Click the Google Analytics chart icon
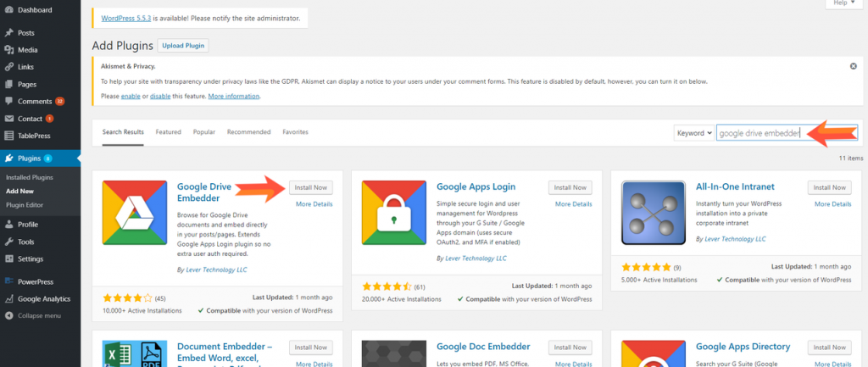The height and width of the screenshot is (367, 868). pos(8,299)
